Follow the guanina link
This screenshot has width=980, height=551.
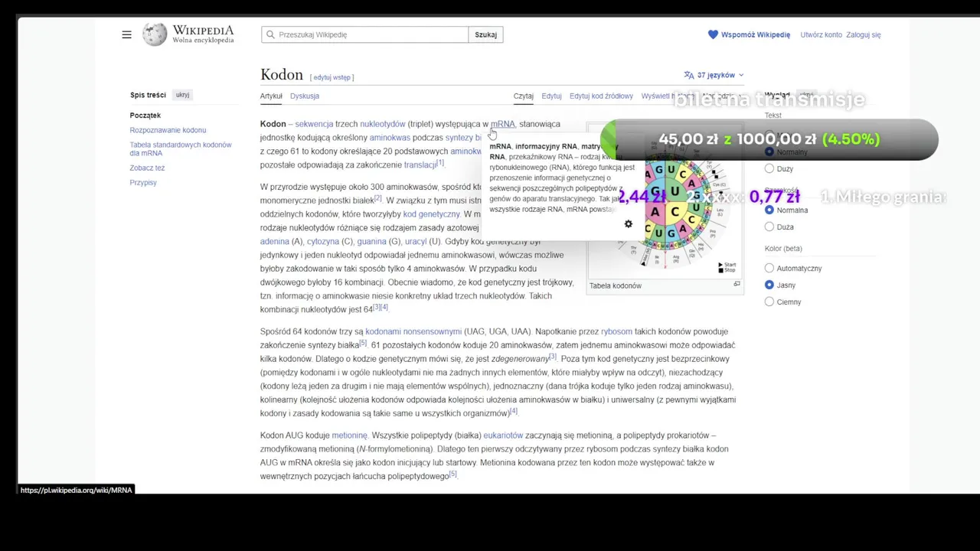(x=371, y=242)
